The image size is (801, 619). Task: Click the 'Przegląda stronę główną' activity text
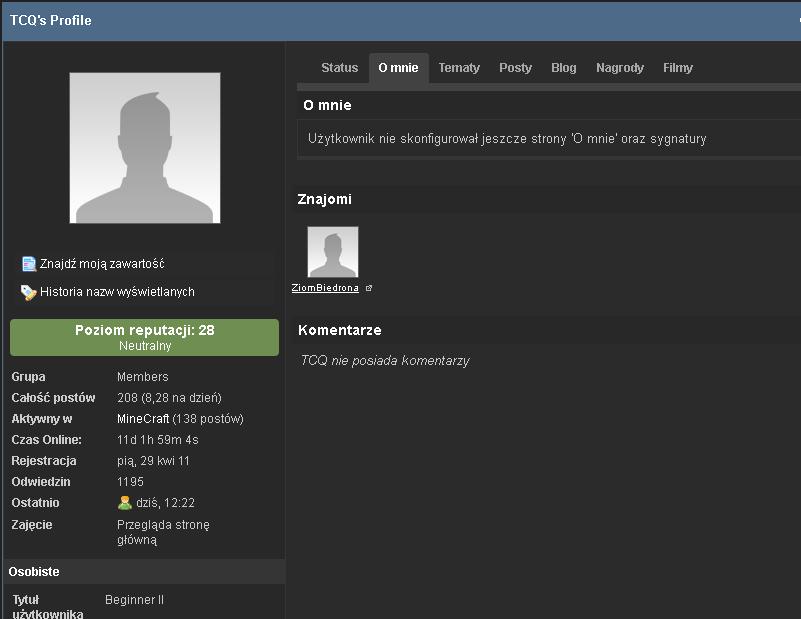point(163,532)
